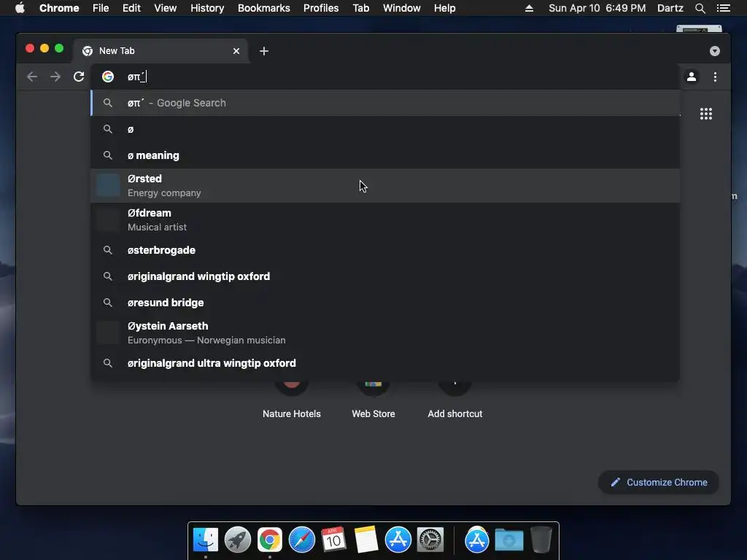Click the browser back arrow
Screen dimensions: 747x560
(x=32, y=77)
